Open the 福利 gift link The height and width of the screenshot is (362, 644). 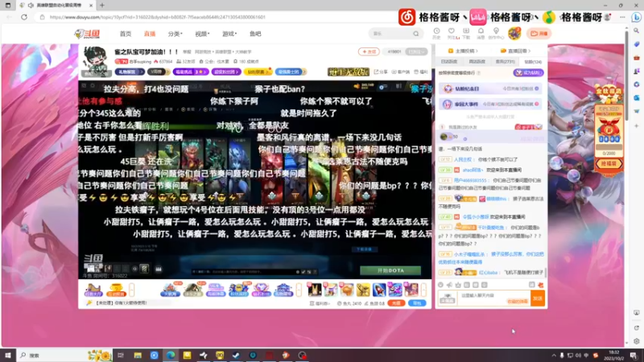tap(421, 72)
